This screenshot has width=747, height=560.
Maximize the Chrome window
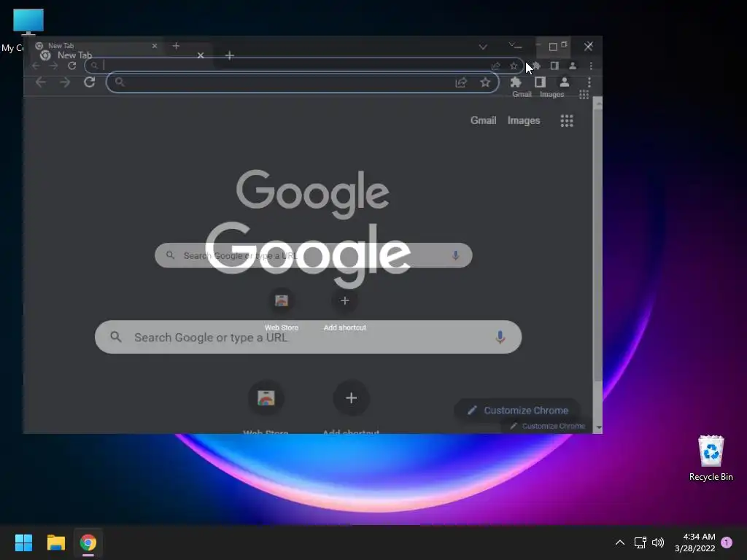point(553,47)
